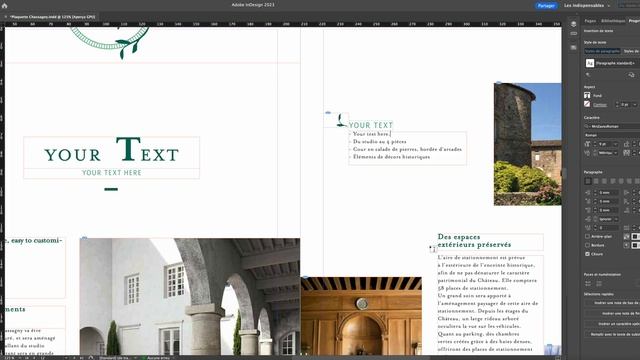The image size is (640, 360).
Task: Click Insérer une note de bas de page
Action: pos(612,303)
